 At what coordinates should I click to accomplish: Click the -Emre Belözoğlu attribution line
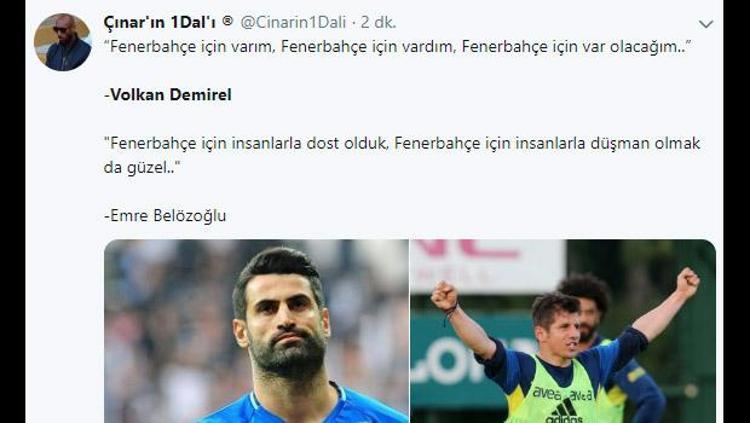165,216
